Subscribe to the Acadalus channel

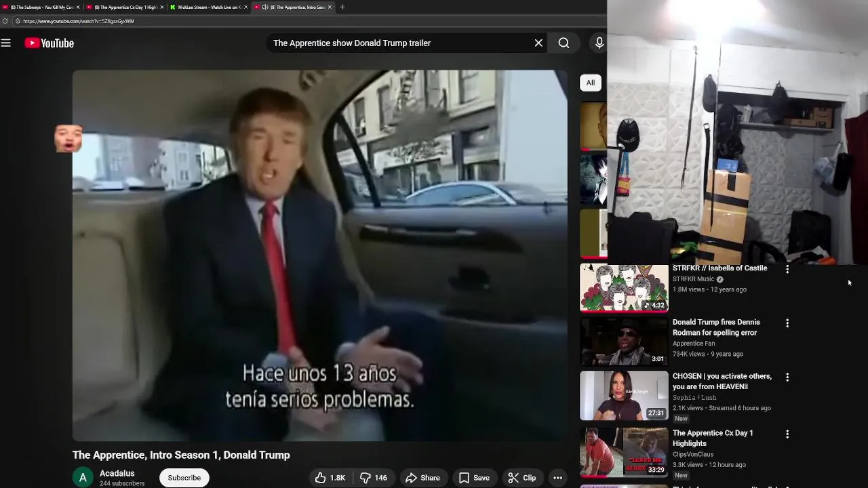coord(184,478)
